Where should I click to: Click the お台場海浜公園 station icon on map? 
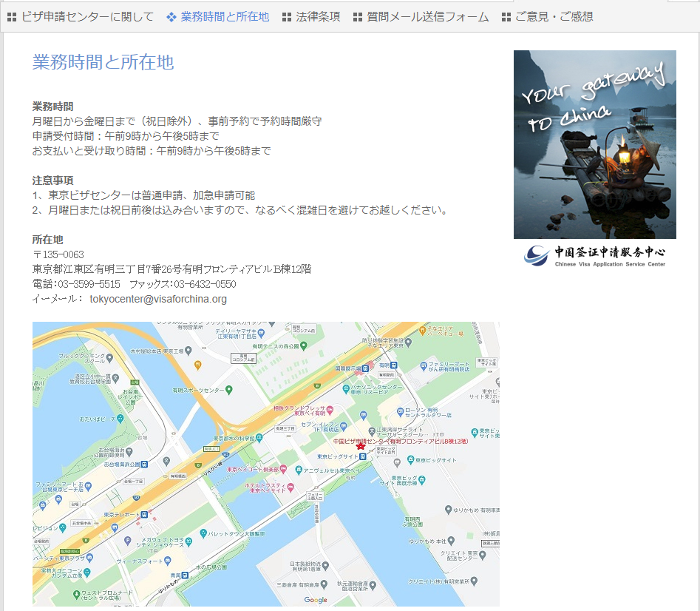click(x=144, y=465)
